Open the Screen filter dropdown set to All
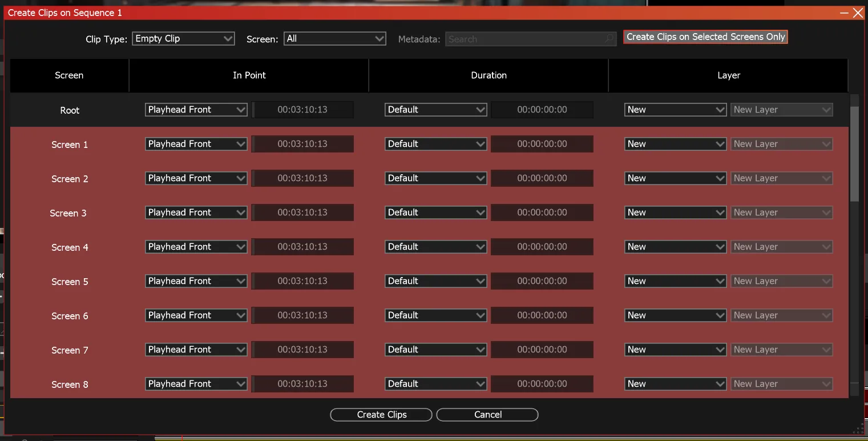 [335, 39]
